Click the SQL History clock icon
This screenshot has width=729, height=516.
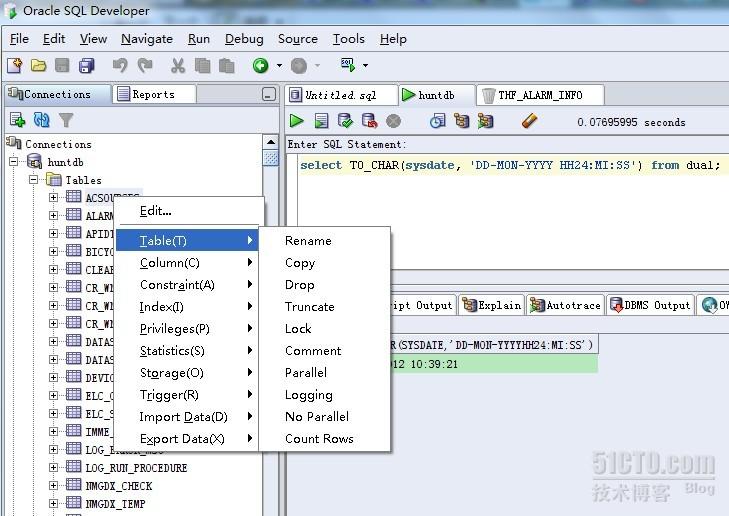[x=437, y=121]
